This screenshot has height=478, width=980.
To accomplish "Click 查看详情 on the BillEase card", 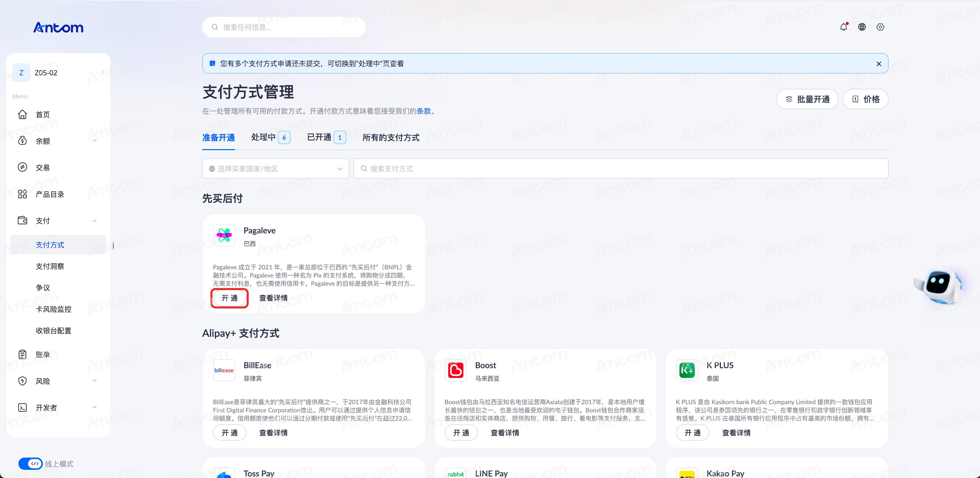I will pos(273,433).
